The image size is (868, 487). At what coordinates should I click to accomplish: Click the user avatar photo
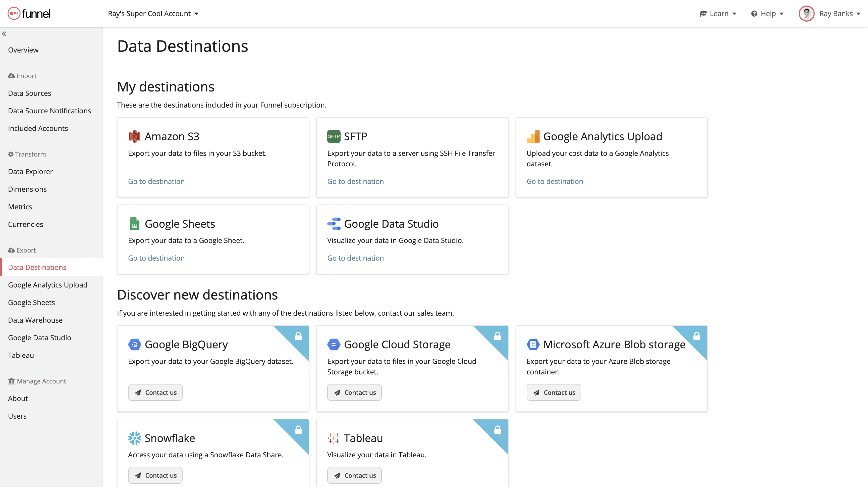point(807,14)
